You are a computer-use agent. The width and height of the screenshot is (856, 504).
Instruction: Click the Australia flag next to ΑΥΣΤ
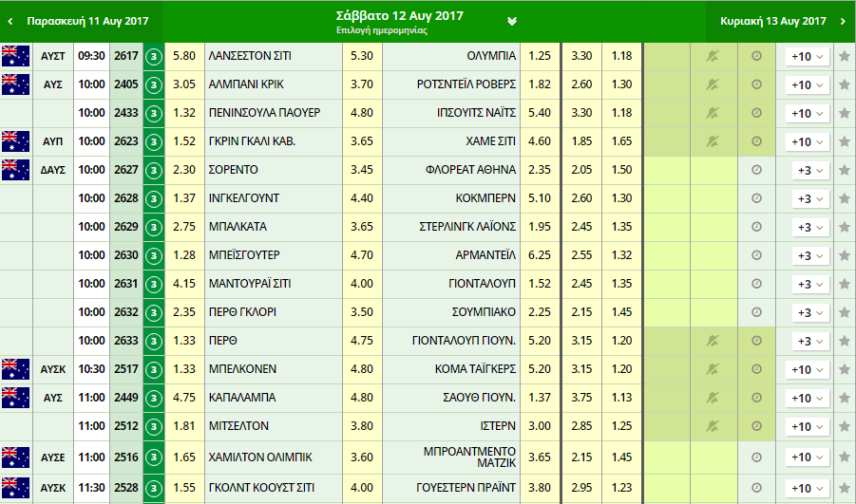coord(15,56)
